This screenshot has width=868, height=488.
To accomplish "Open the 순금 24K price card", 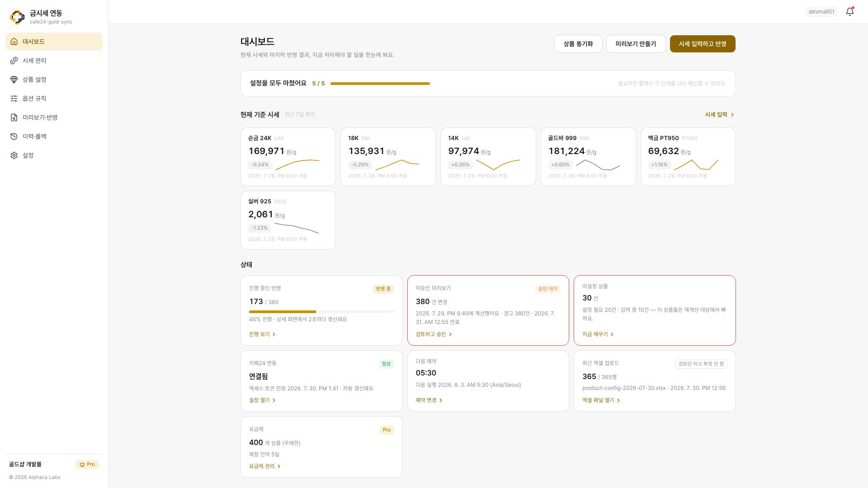I will [288, 157].
